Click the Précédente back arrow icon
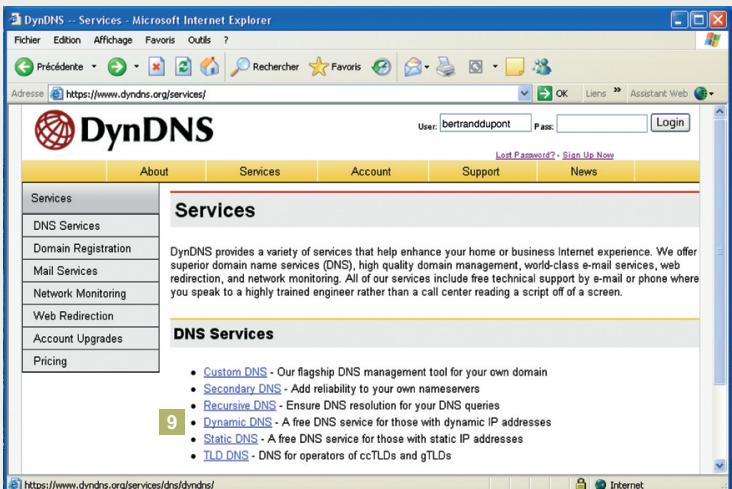The image size is (732, 489). click(24, 67)
